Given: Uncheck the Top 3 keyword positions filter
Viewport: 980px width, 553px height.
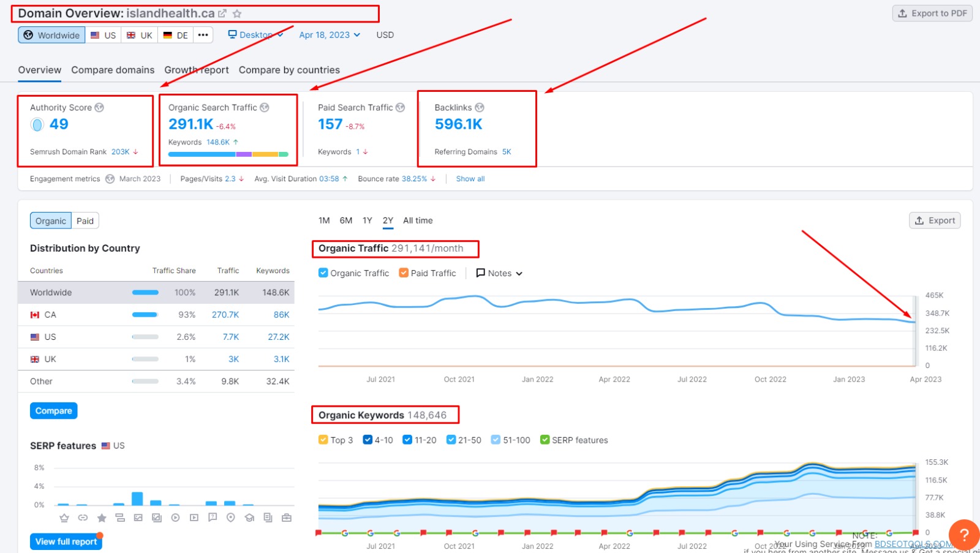Looking at the screenshot, I should point(322,440).
